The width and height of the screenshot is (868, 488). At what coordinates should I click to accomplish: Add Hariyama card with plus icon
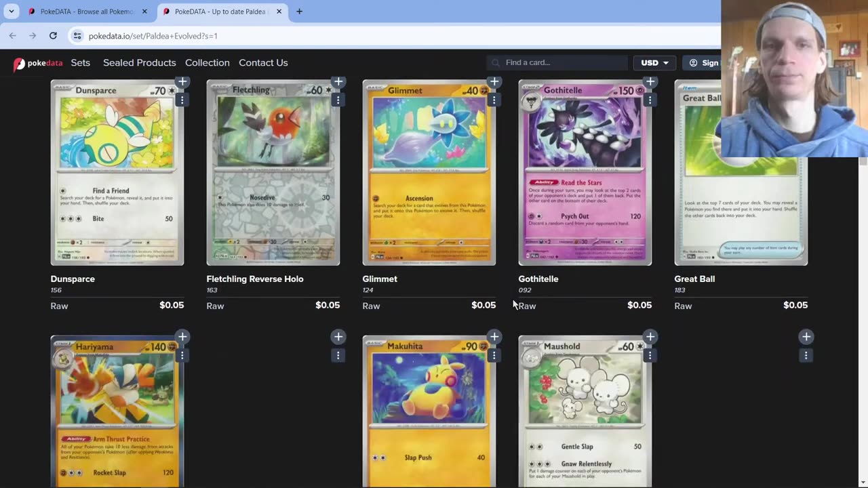click(182, 337)
